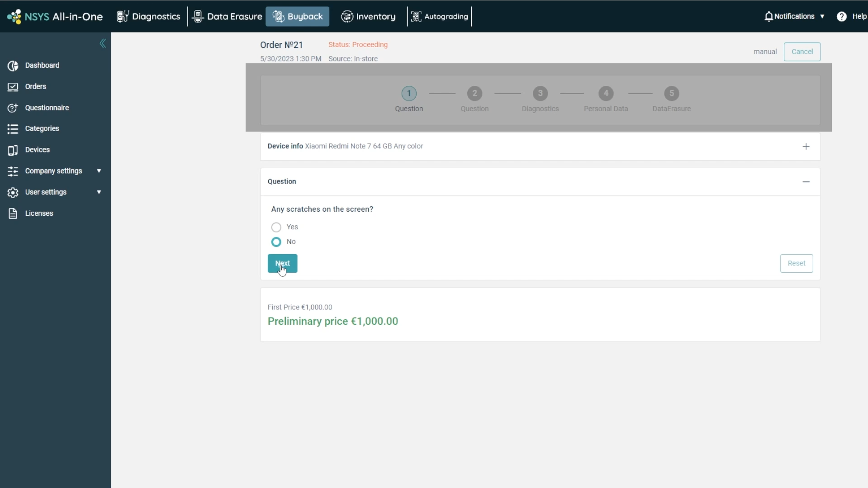The height and width of the screenshot is (488, 868).
Task: Select Yes for screen scratches
Action: (x=276, y=227)
